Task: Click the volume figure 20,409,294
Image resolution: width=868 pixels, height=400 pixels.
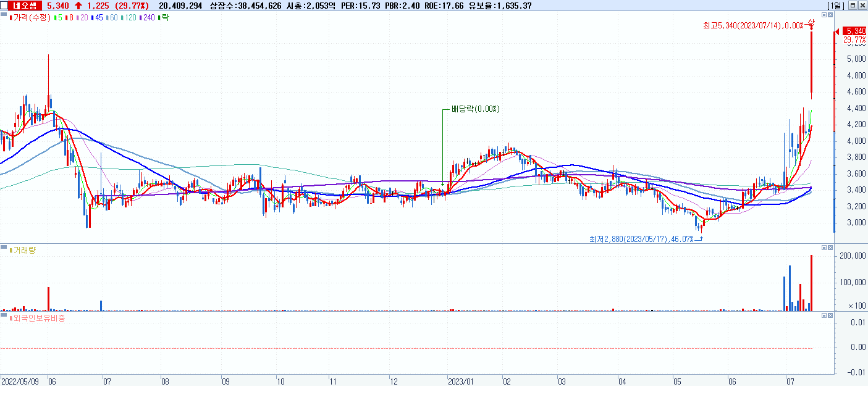Action: [x=180, y=6]
